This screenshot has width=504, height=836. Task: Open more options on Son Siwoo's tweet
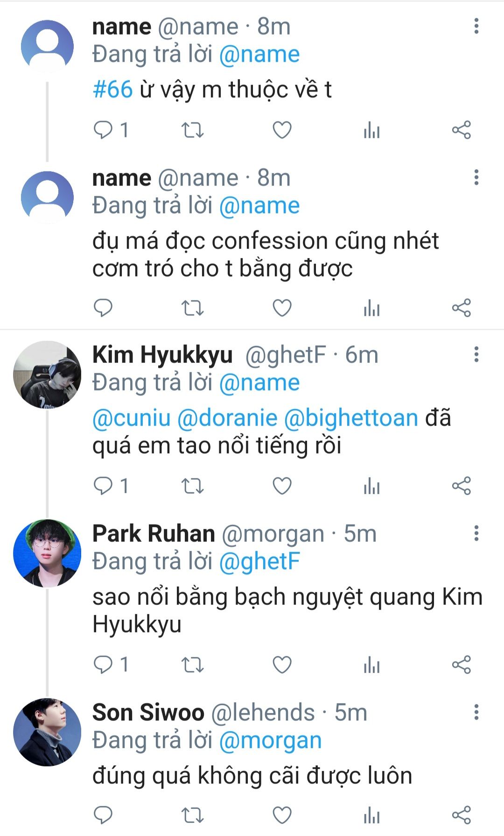pyautogui.click(x=476, y=712)
